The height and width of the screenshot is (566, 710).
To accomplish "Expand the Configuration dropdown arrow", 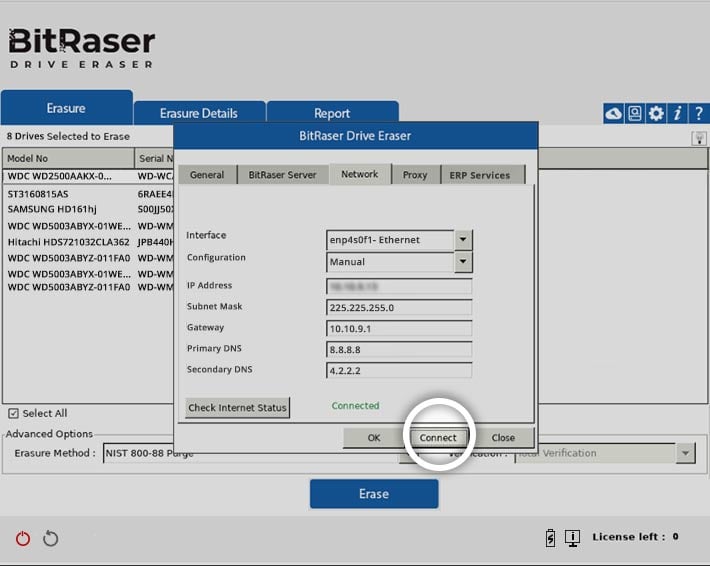I will pos(463,262).
